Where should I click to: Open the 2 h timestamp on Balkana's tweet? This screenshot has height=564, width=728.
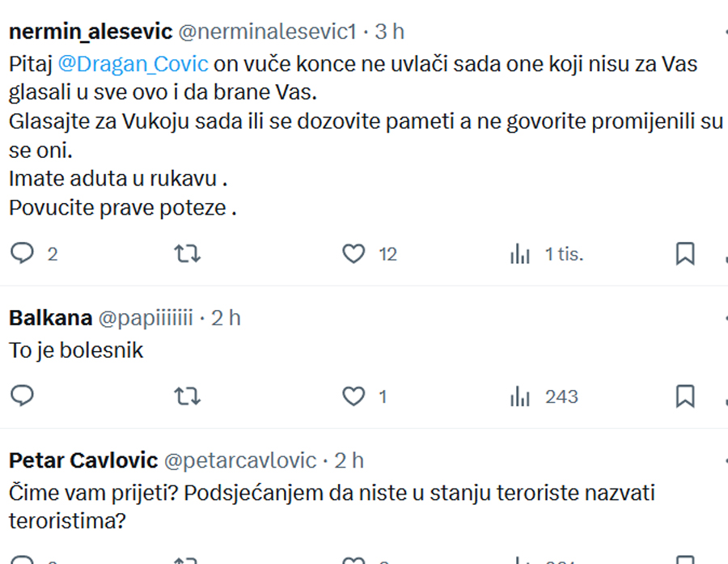pos(226,318)
